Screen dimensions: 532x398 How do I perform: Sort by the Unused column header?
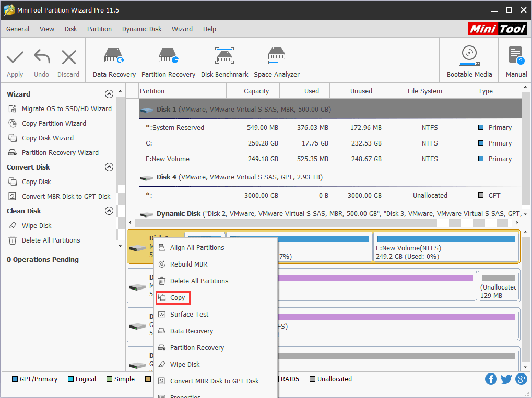pos(356,91)
